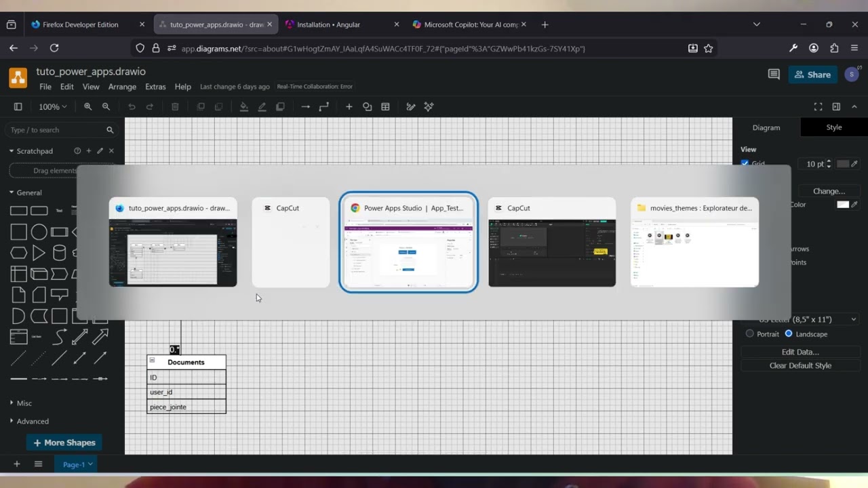Select the Power Apps Studio window thumbnail
868x488 pixels.
(408, 242)
